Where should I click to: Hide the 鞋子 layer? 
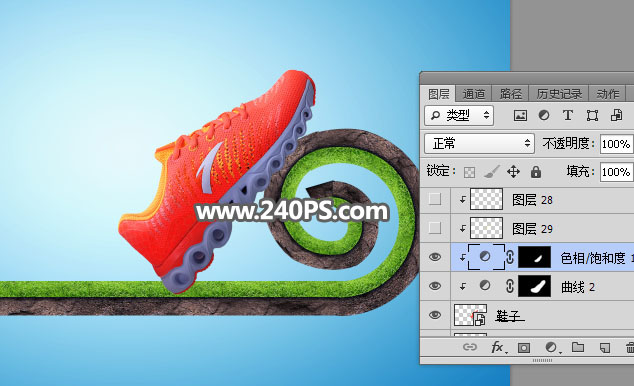[435, 314]
